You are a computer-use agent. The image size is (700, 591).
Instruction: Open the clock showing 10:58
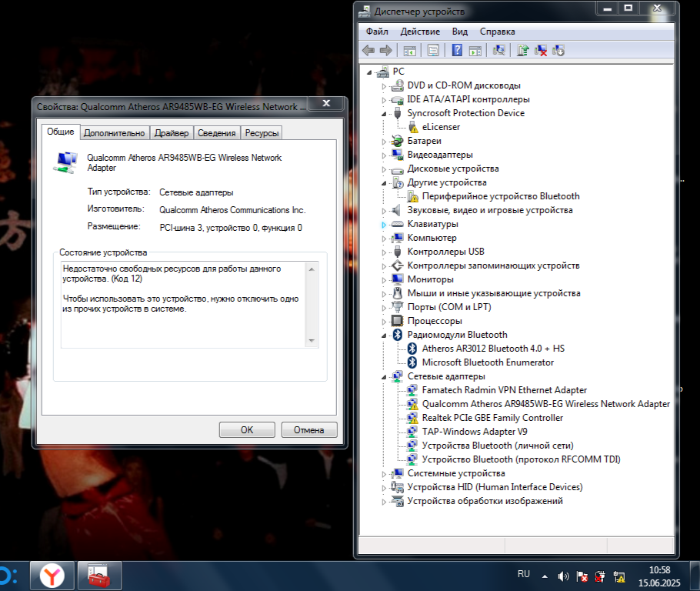tap(659, 576)
